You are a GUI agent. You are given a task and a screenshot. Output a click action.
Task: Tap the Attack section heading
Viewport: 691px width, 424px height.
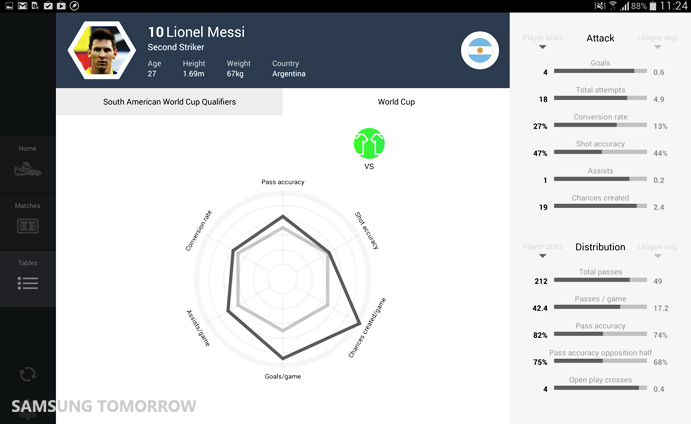(600, 38)
